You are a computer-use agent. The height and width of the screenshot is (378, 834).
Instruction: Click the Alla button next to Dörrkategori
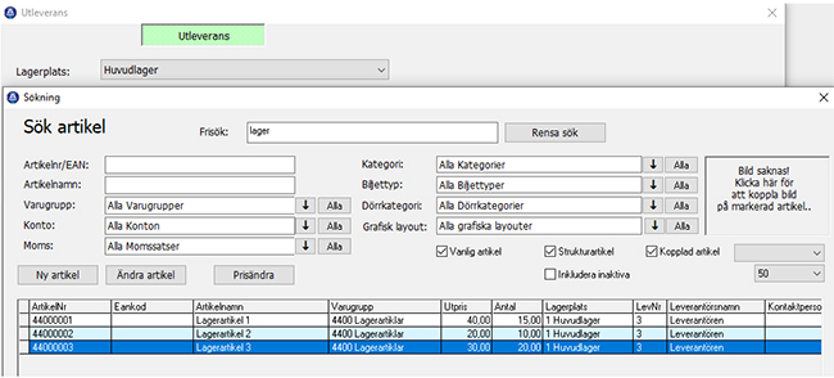point(681,206)
